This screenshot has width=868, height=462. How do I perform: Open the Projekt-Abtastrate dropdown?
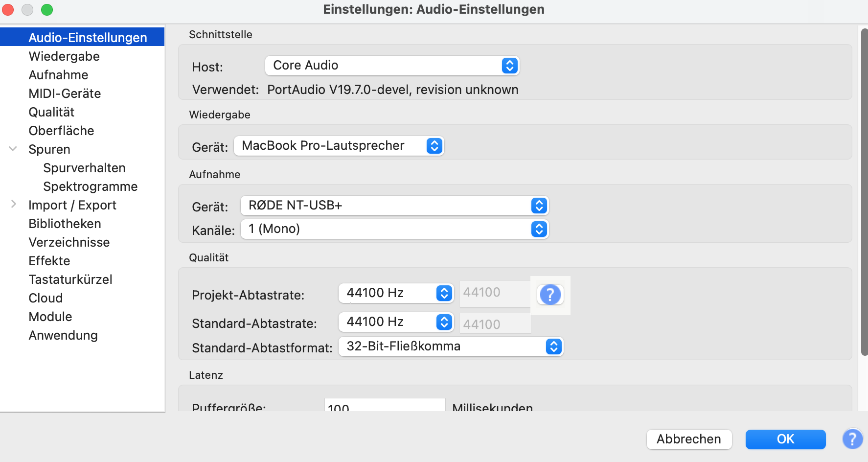click(x=395, y=293)
